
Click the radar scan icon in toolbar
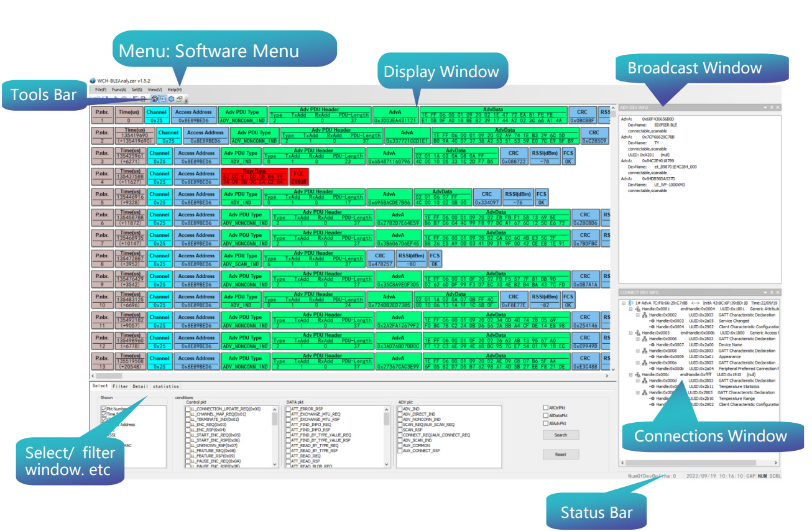(x=155, y=99)
